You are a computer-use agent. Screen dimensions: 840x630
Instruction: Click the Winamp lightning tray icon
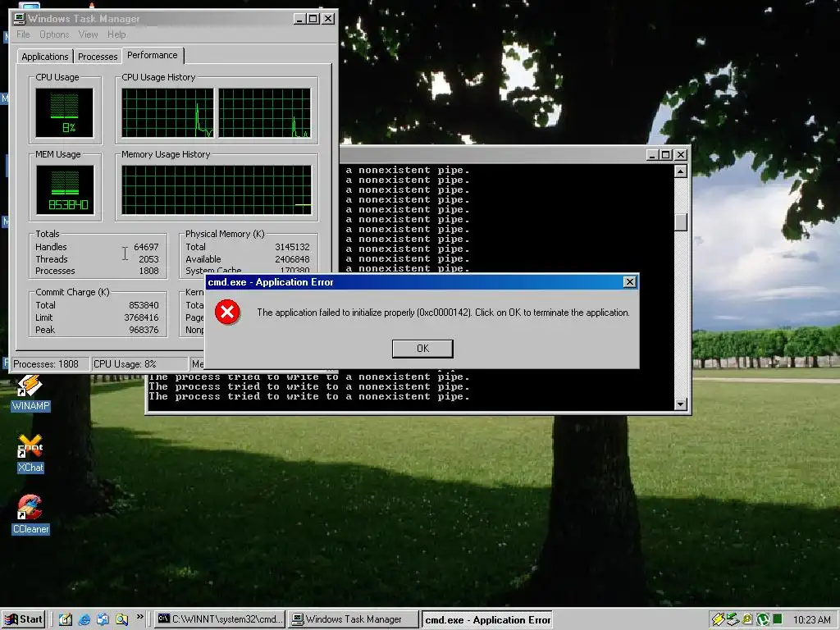pos(718,620)
